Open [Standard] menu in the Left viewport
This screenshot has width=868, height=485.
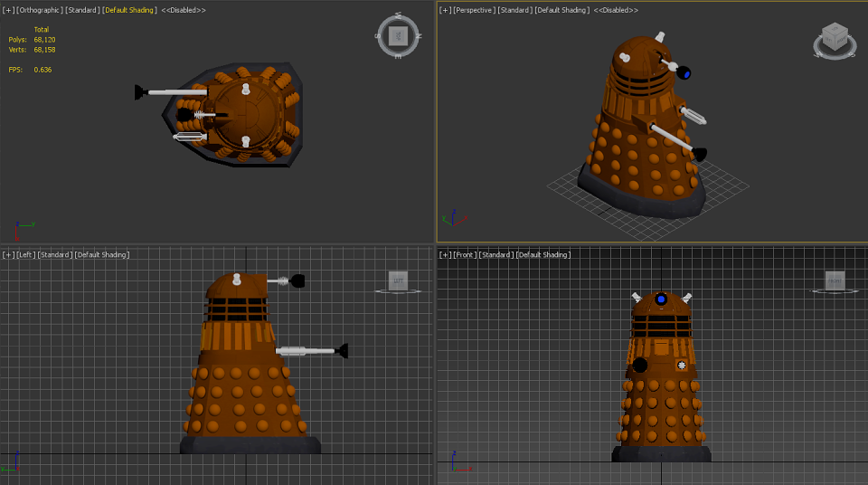55,254
